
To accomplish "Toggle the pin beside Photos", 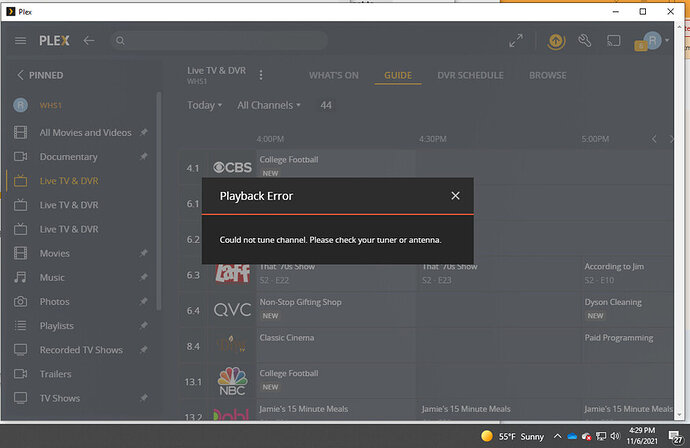I will coord(144,301).
